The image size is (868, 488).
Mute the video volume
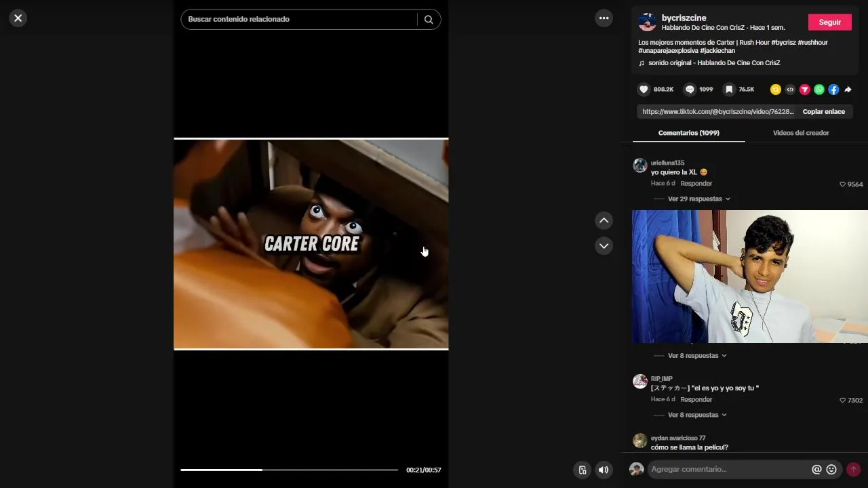click(x=604, y=470)
